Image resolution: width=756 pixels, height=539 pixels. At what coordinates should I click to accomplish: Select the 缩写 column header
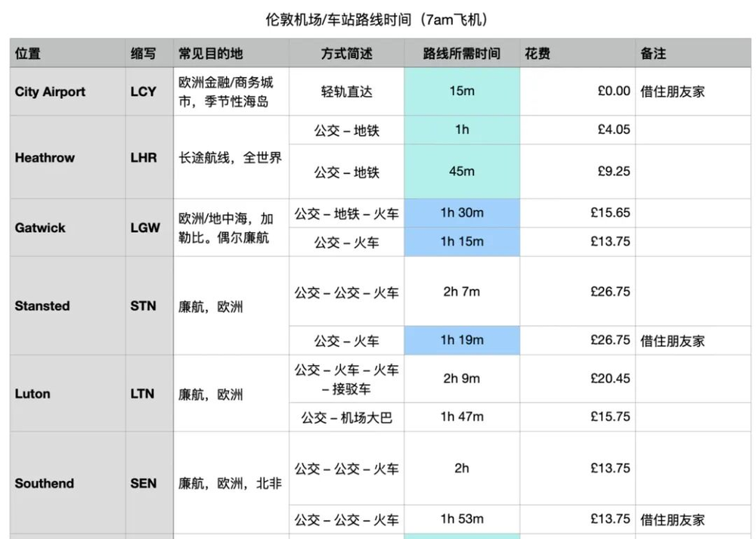[x=143, y=54]
